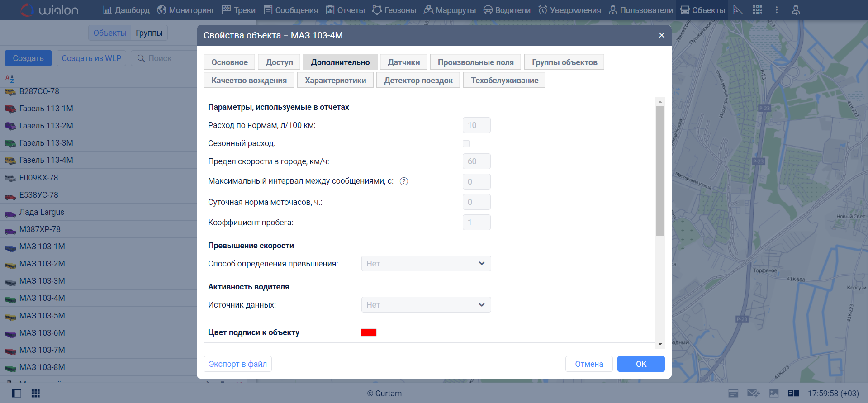The width and height of the screenshot is (868, 403).
Task: Click the Расход по нормам input field
Action: click(476, 125)
